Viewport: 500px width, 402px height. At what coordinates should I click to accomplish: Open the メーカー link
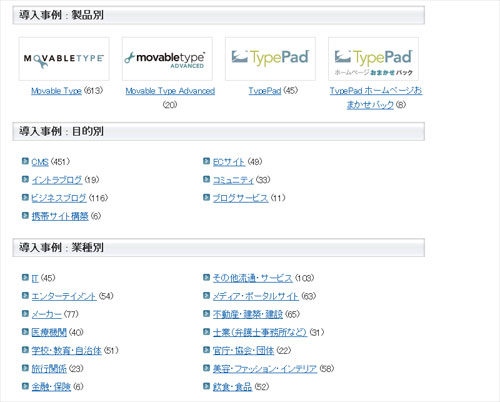(46, 314)
